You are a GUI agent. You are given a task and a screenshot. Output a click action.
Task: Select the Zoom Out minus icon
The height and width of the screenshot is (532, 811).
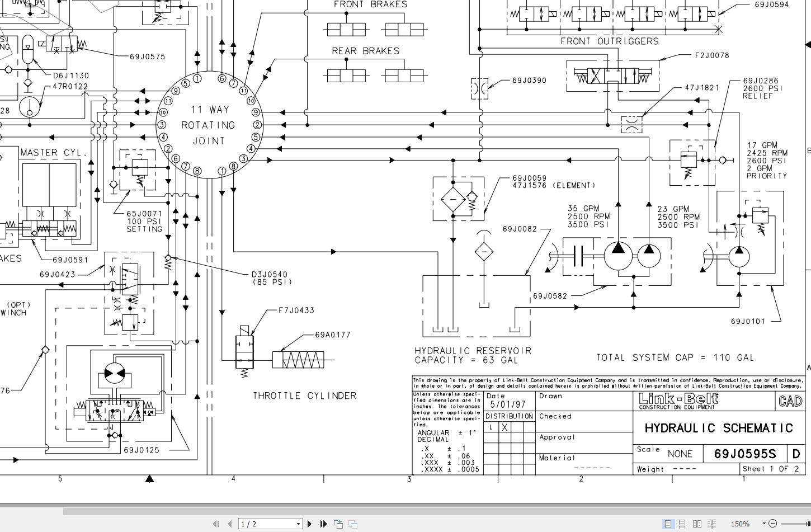(x=774, y=524)
